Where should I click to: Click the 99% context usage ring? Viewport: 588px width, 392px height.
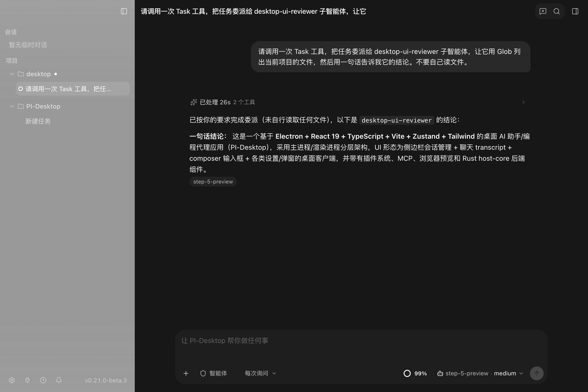[x=407, y=373]
